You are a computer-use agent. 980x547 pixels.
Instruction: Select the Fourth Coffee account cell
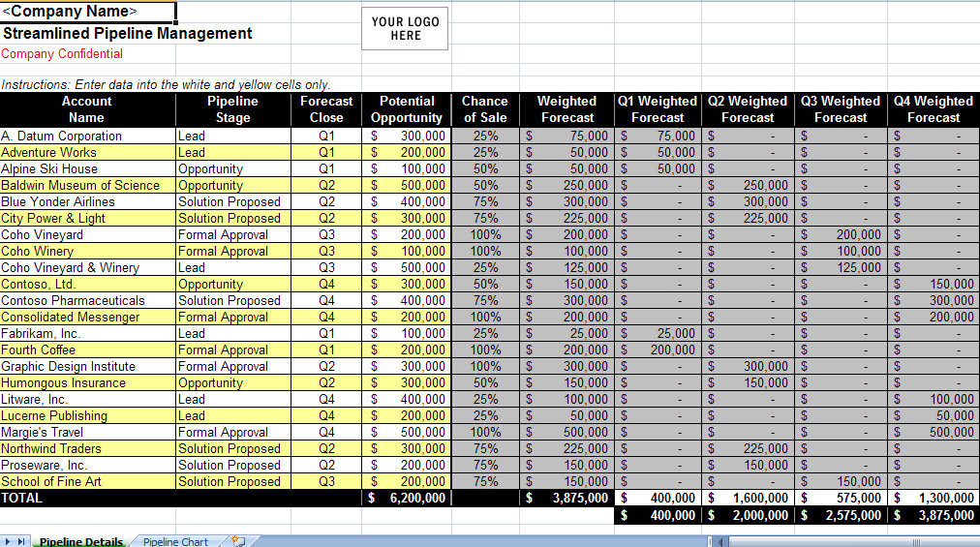pos(87,350)
